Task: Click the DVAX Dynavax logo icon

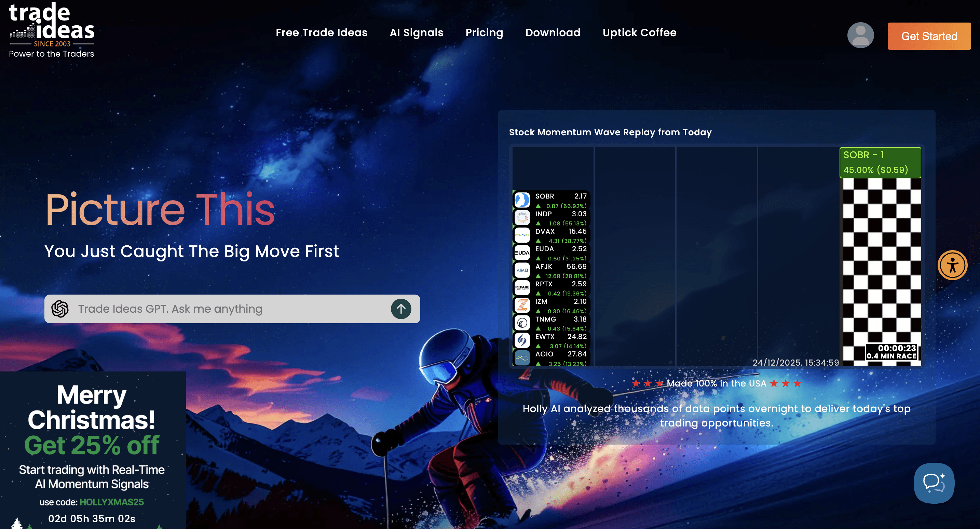Action: pyautogui.click(x=522, y=235)
